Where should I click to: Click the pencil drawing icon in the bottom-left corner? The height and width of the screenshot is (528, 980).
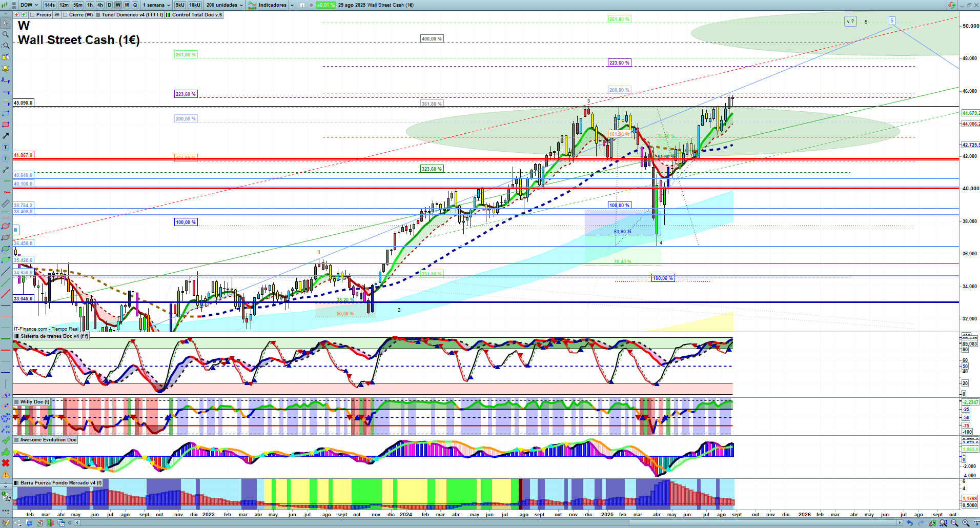pyautogui.click(x=6, y=523)
